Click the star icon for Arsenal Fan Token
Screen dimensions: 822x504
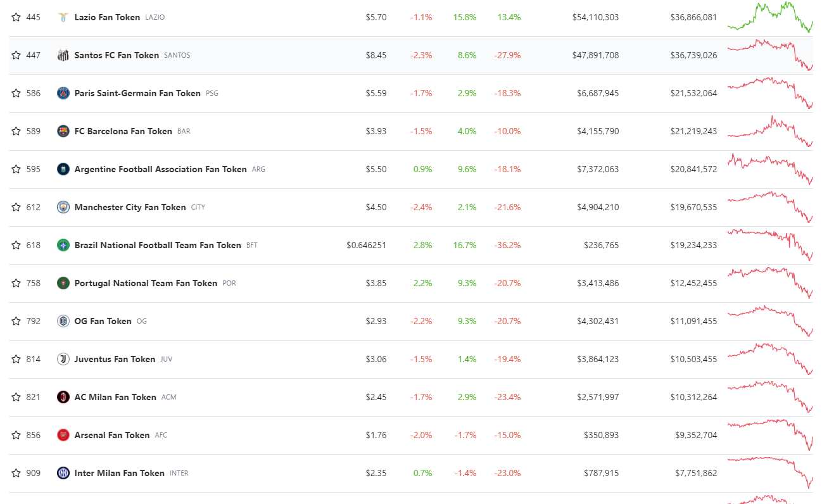click(x=16, y=435)
